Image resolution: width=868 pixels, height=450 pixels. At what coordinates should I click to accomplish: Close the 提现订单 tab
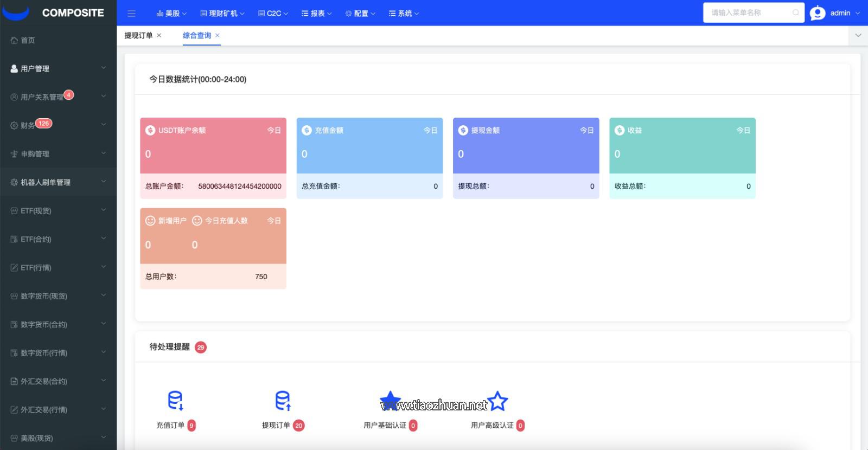159,35
